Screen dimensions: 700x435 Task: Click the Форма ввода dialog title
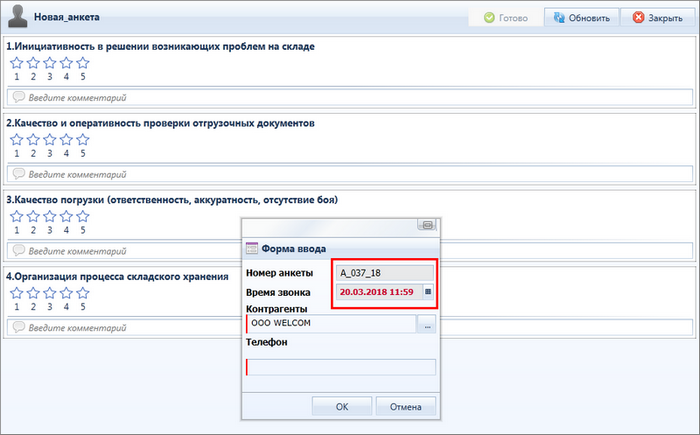(293, 249)
